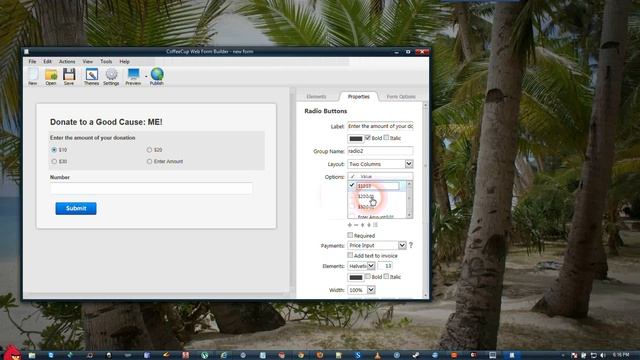The image size is (640, 360).
Task: Open a form with the Open icon
Action: tap(51, 76)
